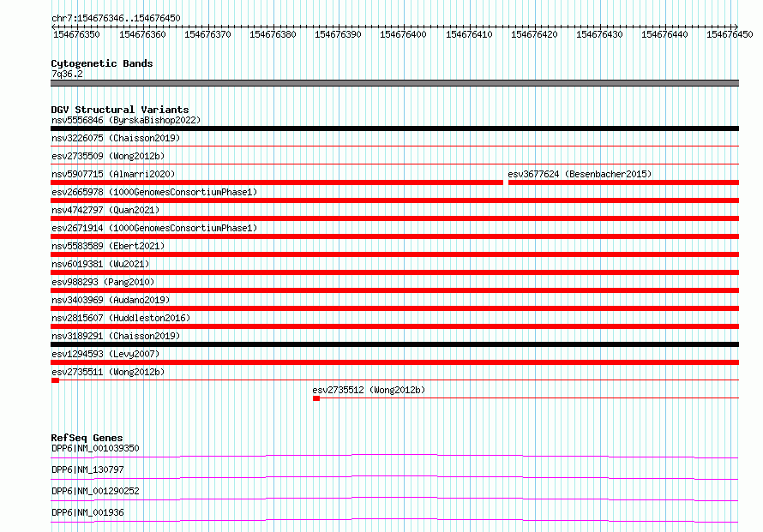
Task: Click the nsv5556846 (ByrskaBishop2022) variant label
Action: (126, 120)
